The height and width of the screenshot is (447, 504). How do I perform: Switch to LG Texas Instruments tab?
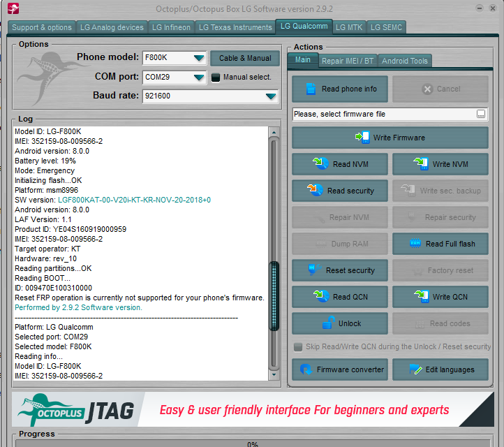click(235, 27)
